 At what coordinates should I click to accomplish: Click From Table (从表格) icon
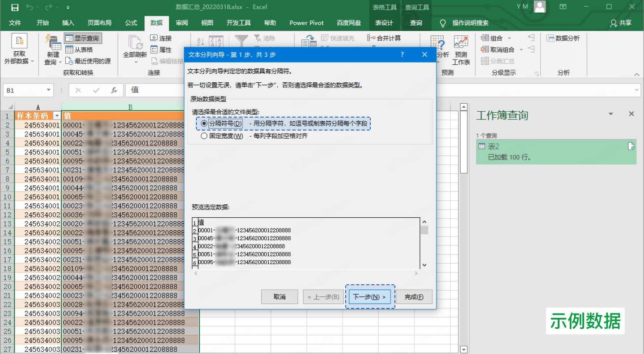click(79, 50)
